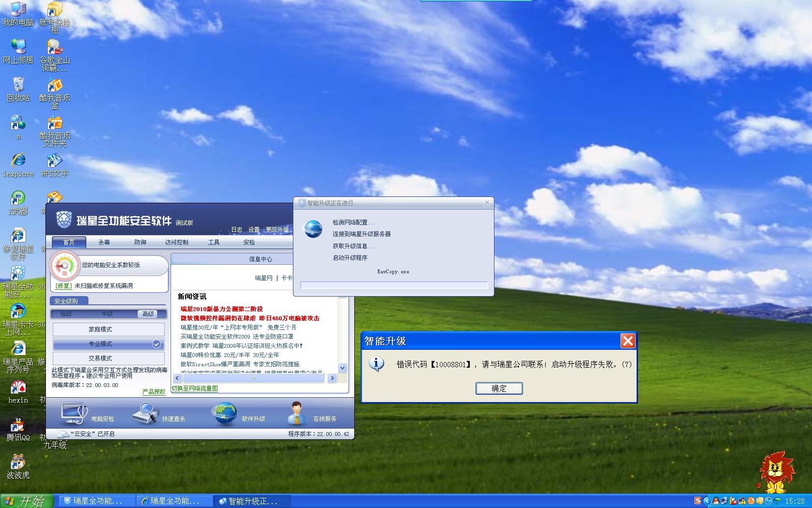
Task: Switch to 首页 home tab
Action: pos(69,242)
